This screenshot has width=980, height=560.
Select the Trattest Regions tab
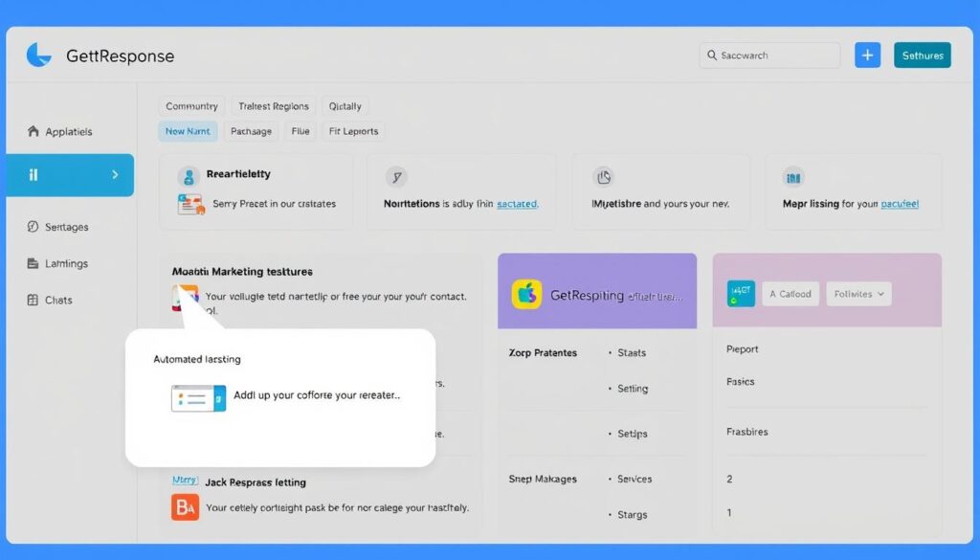[273, 106]
